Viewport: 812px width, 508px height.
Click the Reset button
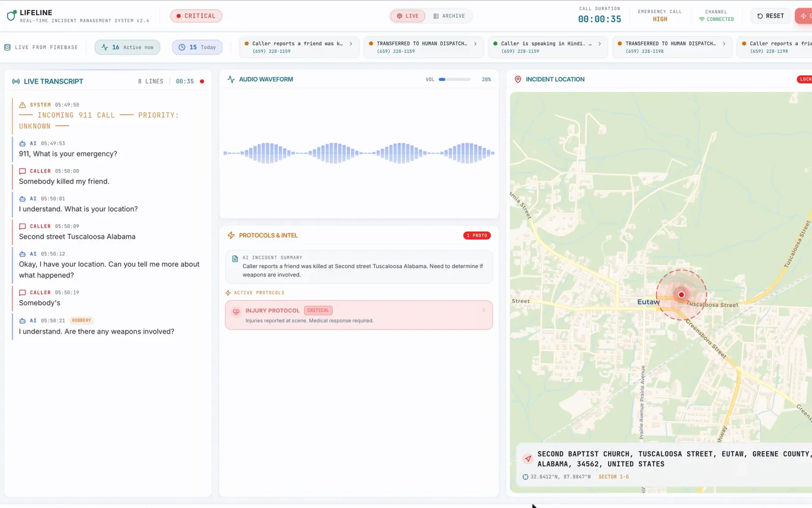coord(770,16)
